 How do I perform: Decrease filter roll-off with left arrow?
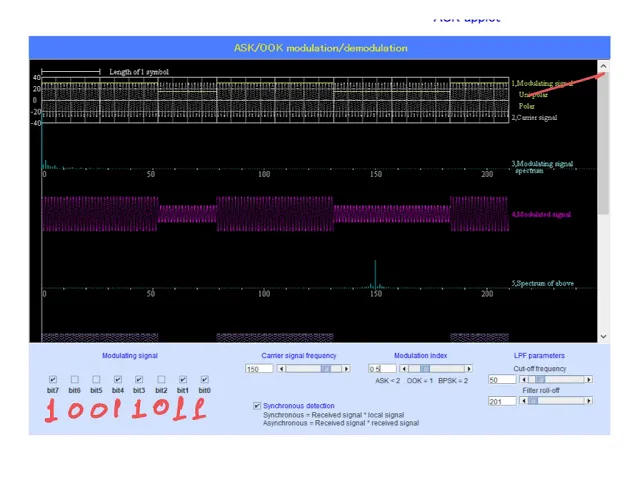tap(524, 401)
